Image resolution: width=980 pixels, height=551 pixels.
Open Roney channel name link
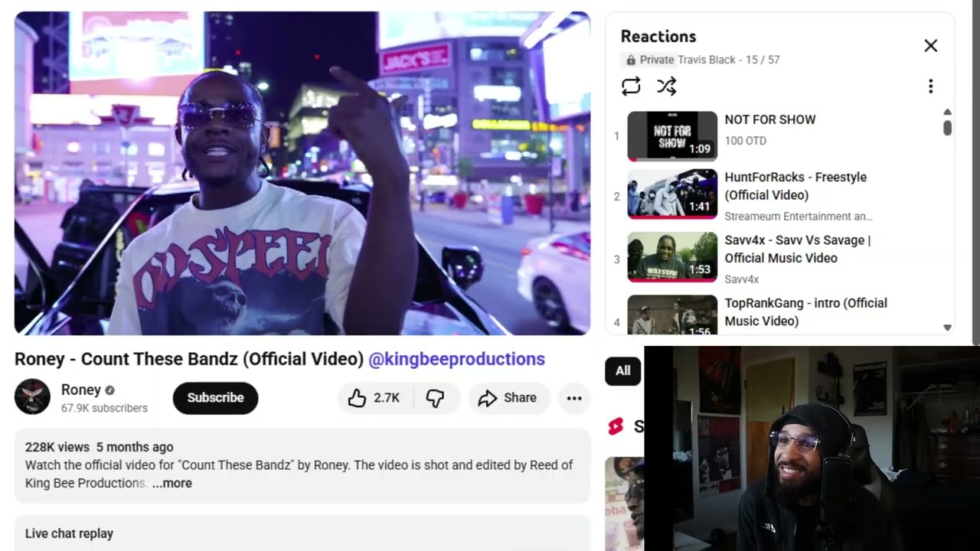(x=81, y=390)
